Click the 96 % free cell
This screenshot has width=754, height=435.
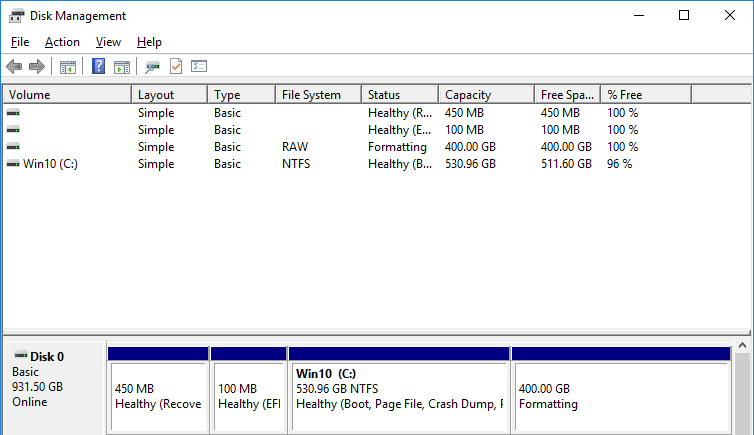619,164
